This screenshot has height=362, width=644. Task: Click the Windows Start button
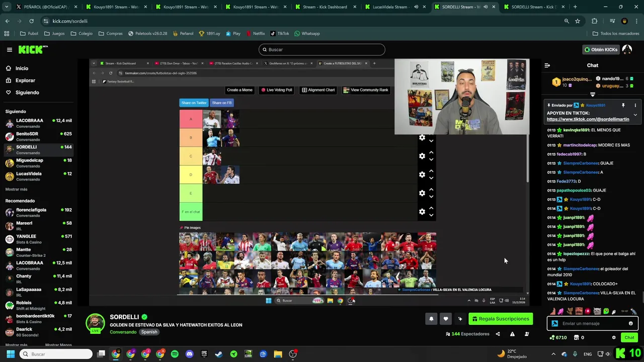(x=10, y=354)
